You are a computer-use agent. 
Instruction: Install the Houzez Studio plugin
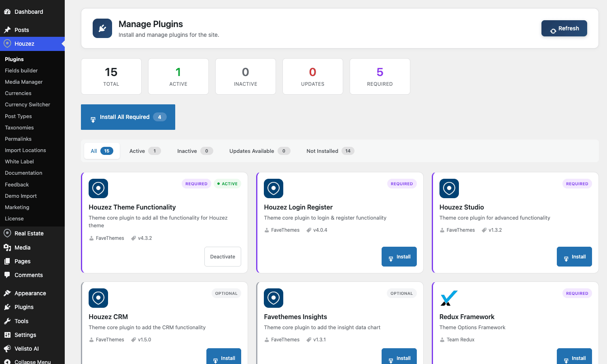(574, 256)
